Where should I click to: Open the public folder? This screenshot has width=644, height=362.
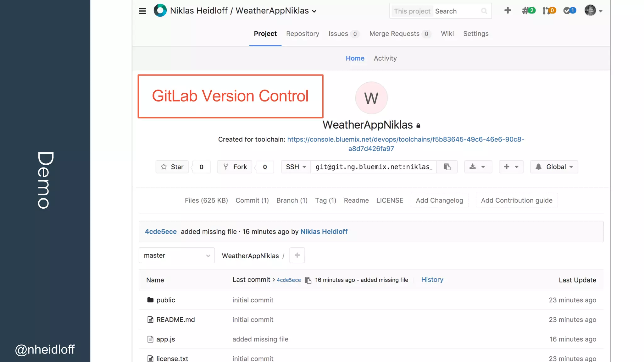tap(166, 300)
